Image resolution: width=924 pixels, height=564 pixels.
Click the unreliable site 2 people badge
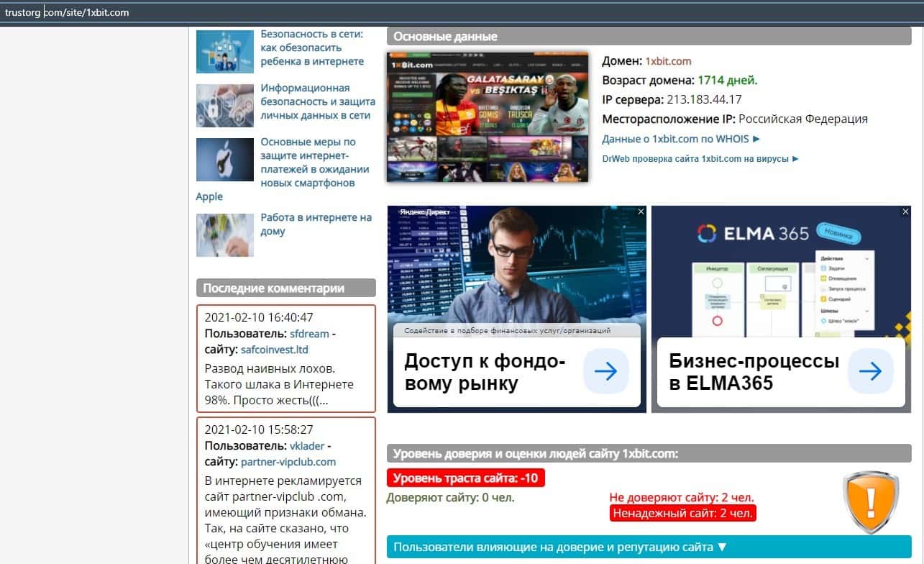click(x=683, y=513)
